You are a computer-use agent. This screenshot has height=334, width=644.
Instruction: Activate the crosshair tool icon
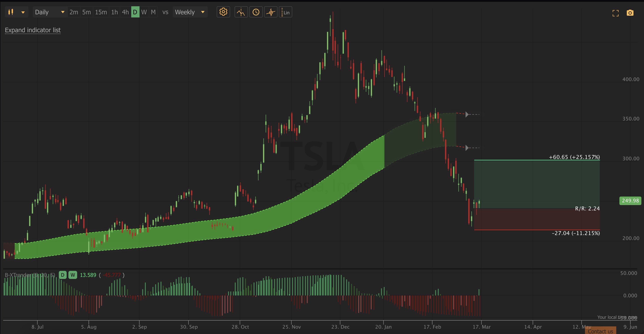tap(271, 12)
